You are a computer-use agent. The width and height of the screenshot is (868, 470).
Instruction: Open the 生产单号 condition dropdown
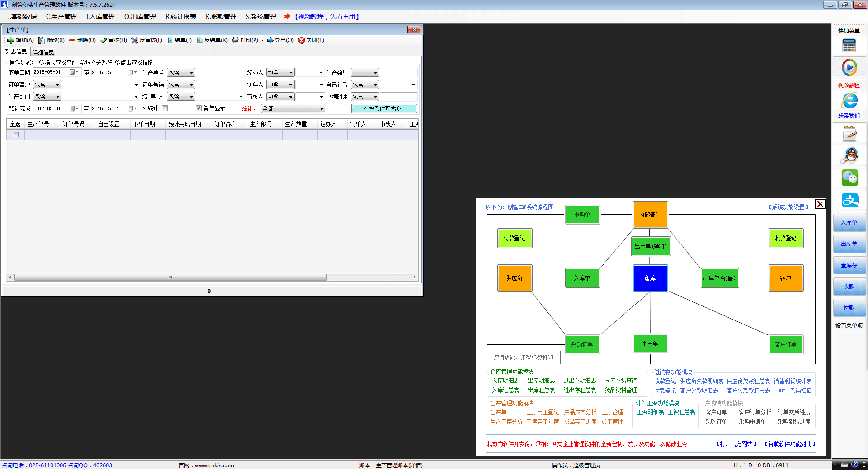tap(181, 73)
